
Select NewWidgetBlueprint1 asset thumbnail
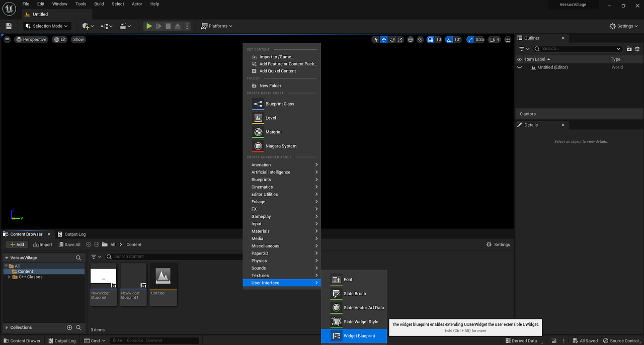[x=133, y=284]
